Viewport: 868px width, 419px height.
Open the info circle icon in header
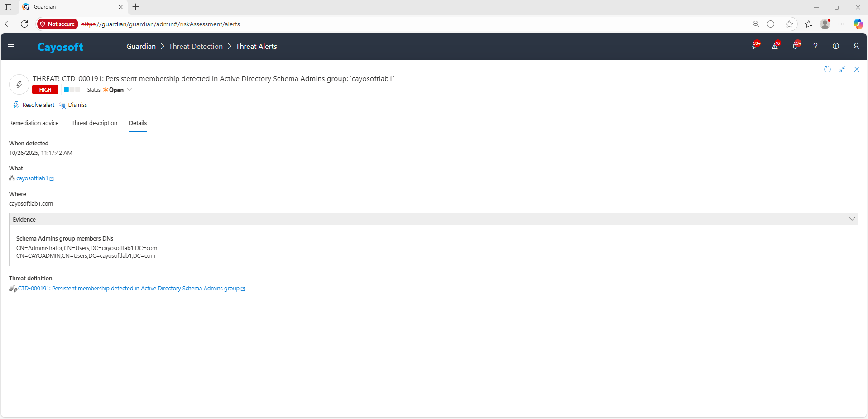click(835, 46)
